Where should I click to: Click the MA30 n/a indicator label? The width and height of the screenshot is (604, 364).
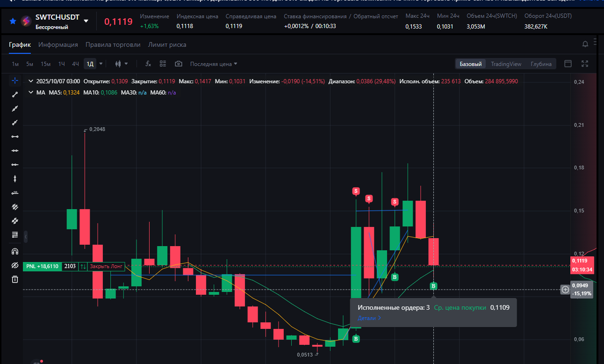133,93
